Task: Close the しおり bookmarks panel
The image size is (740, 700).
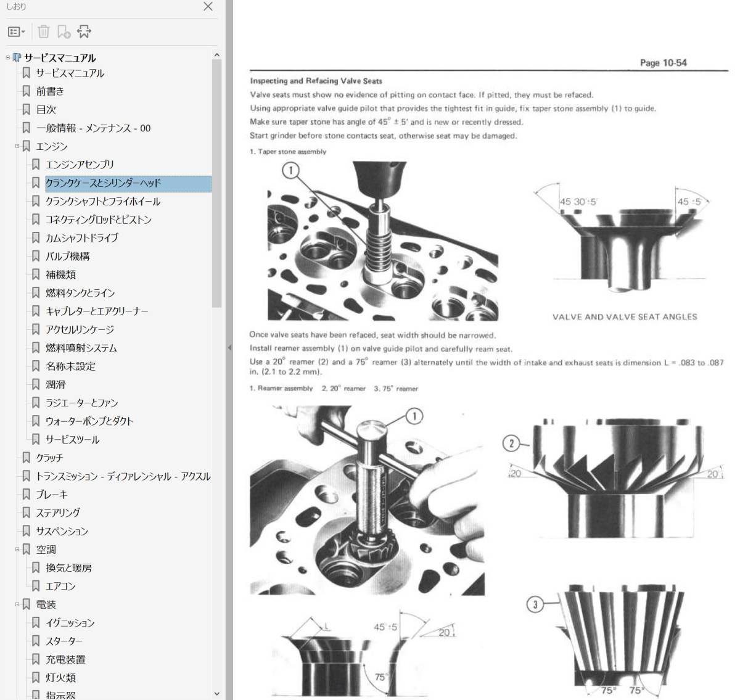Action: coord(208,7)
